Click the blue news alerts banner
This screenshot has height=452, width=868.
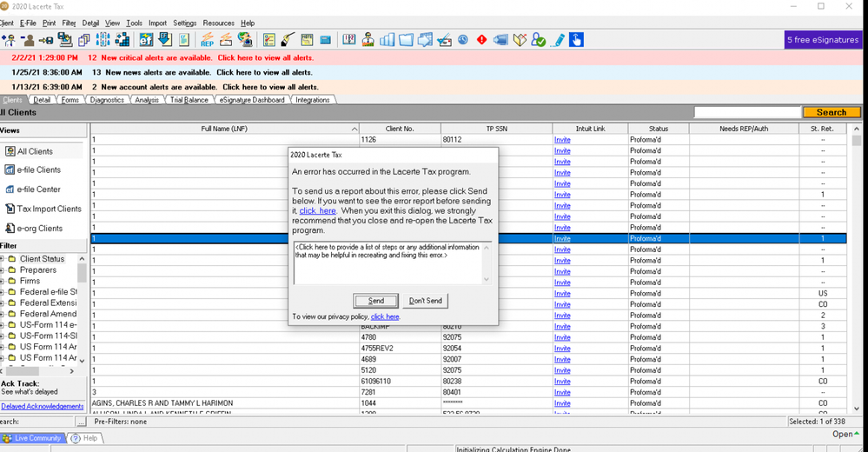[x=431, y=72]
